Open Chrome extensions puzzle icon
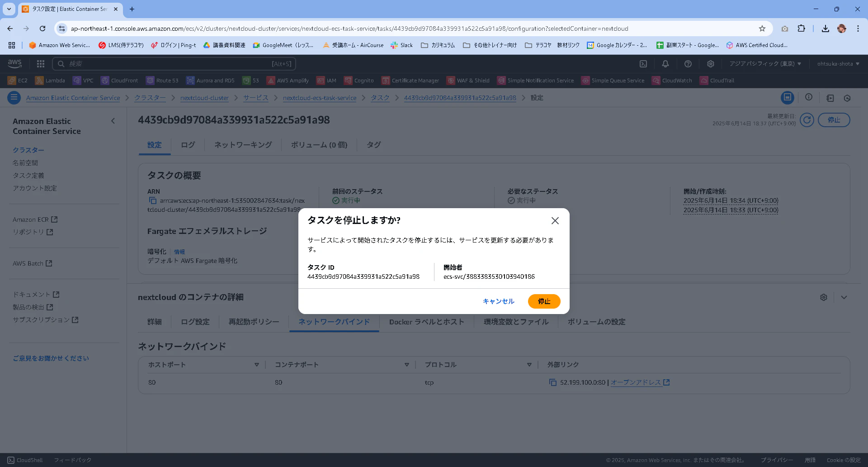The image size is (868, 467). 801,29
